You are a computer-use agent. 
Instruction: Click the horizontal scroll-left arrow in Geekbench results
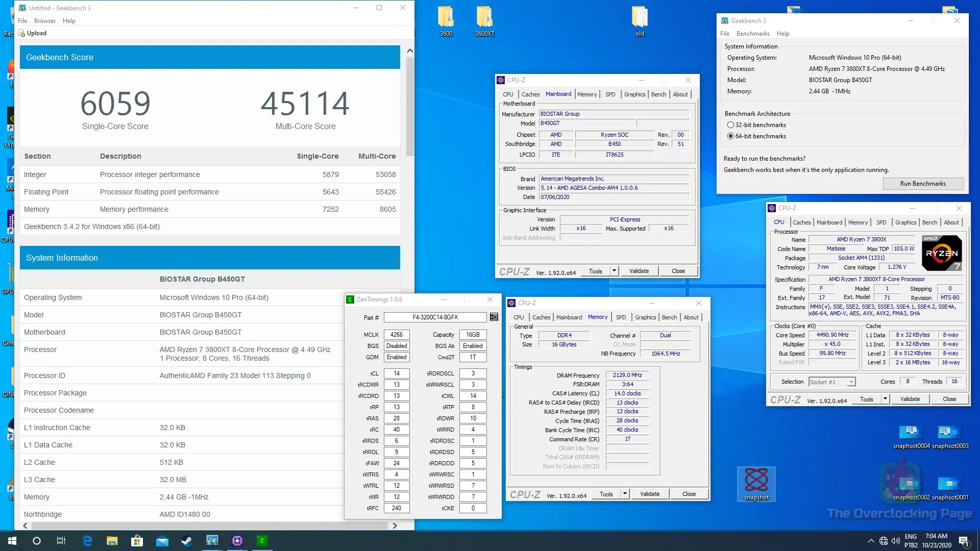26,525
